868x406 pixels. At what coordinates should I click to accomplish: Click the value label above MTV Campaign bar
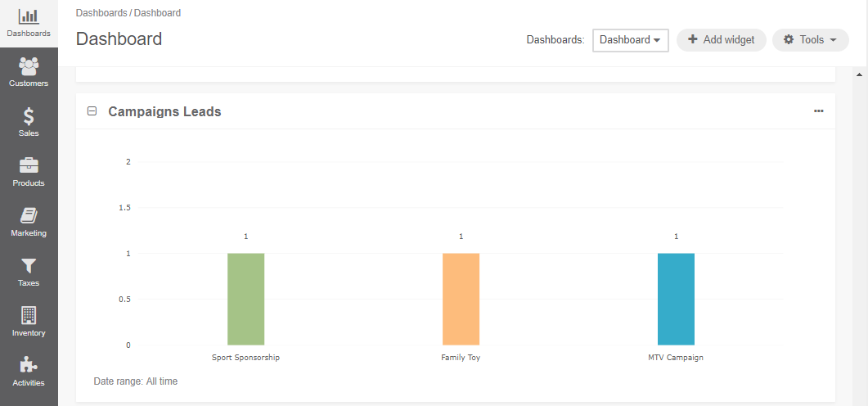(676, 237)
